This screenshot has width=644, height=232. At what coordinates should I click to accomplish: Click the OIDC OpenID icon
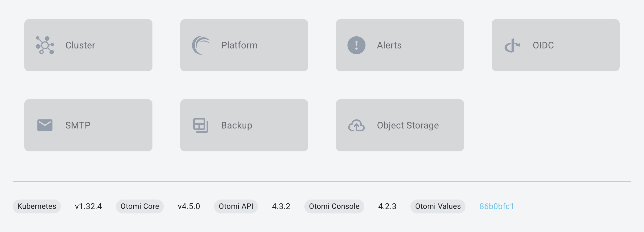coord(512,46)
